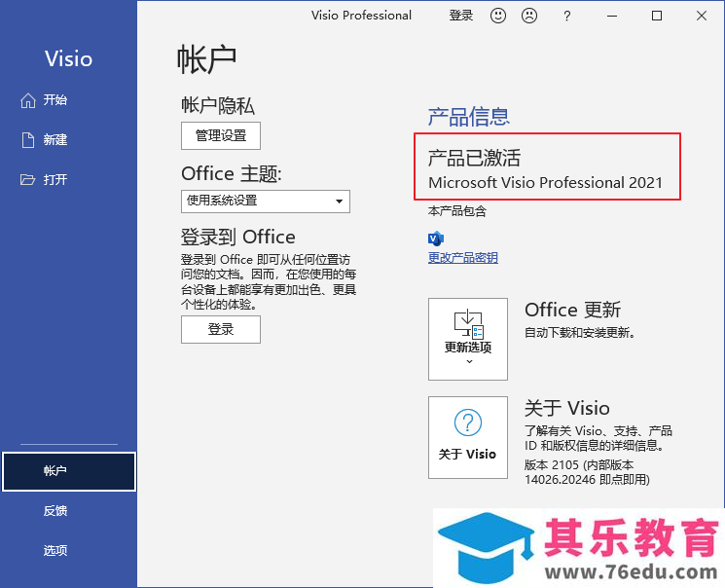The height and width of the screenshot is (588, 725).
Task: Open the 更改产品密钥 link
Action: [463, 258]
